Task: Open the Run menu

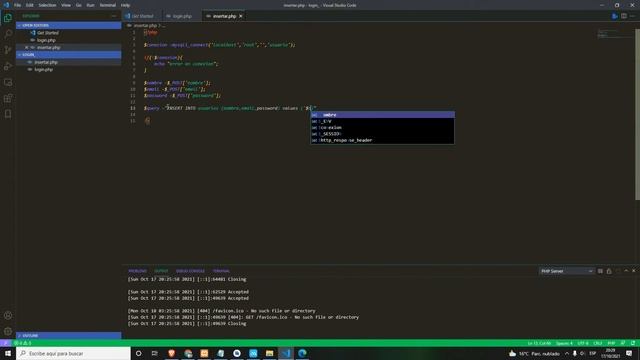Action: point(91,5)
